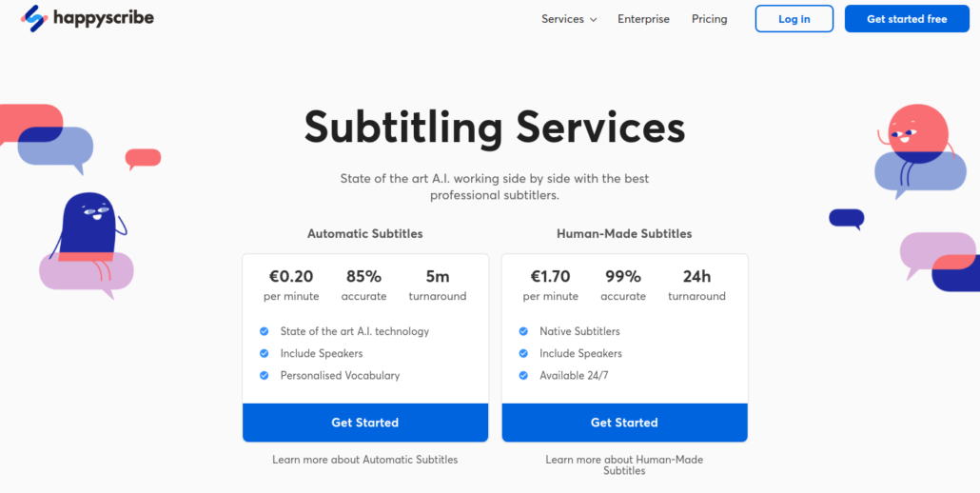Open Learn more about Human-Made Subtitles link
The width and height of the screenshot is (980, 493).
coord(624,464)
